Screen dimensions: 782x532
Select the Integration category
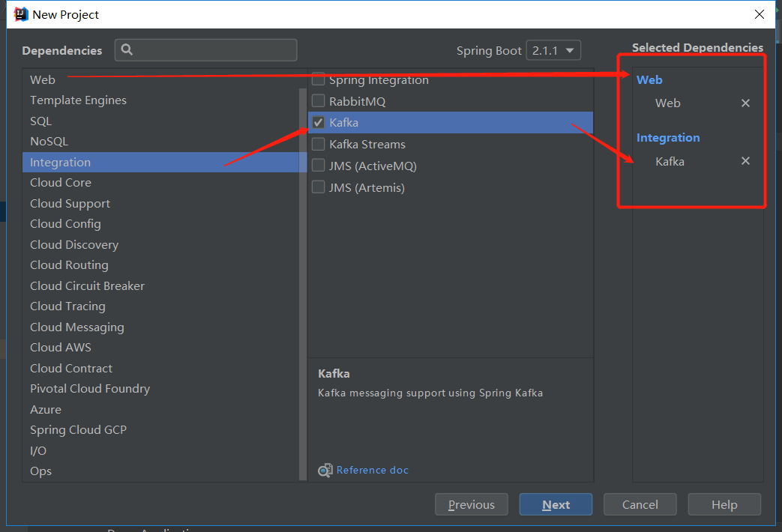160,162
